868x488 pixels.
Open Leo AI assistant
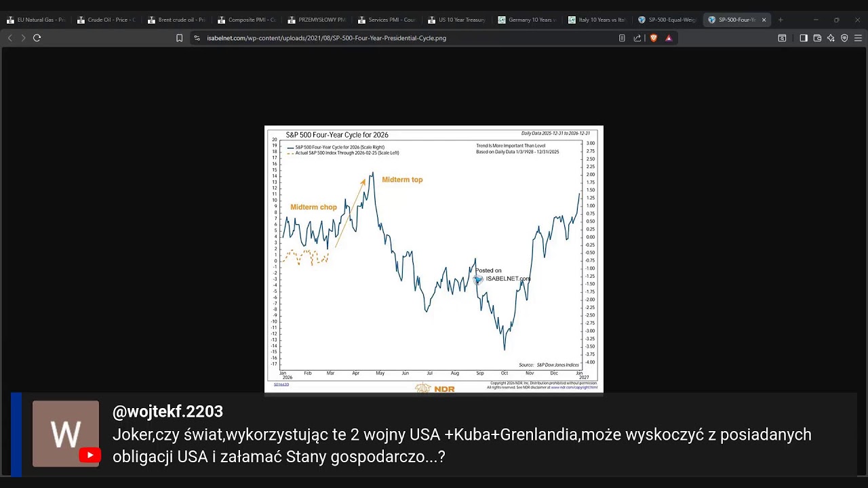point(831,38)
